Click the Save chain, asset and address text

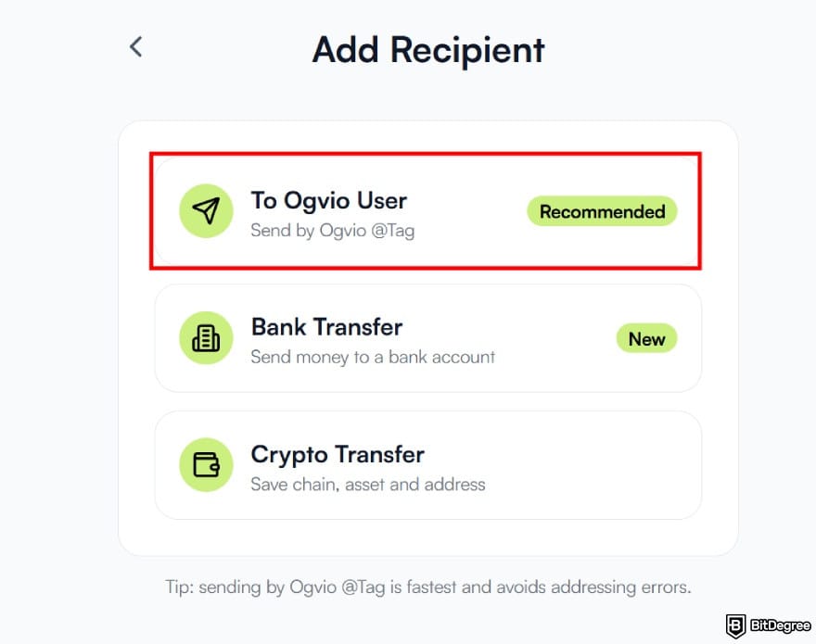coord(366,485)
